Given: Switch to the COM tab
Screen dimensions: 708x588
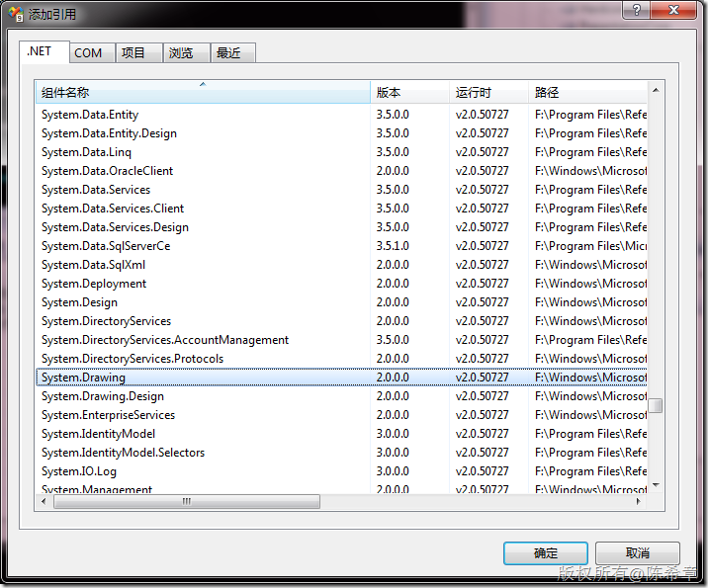Looking at the screenshot, I should pyautogui.click(x=92, y=53).
